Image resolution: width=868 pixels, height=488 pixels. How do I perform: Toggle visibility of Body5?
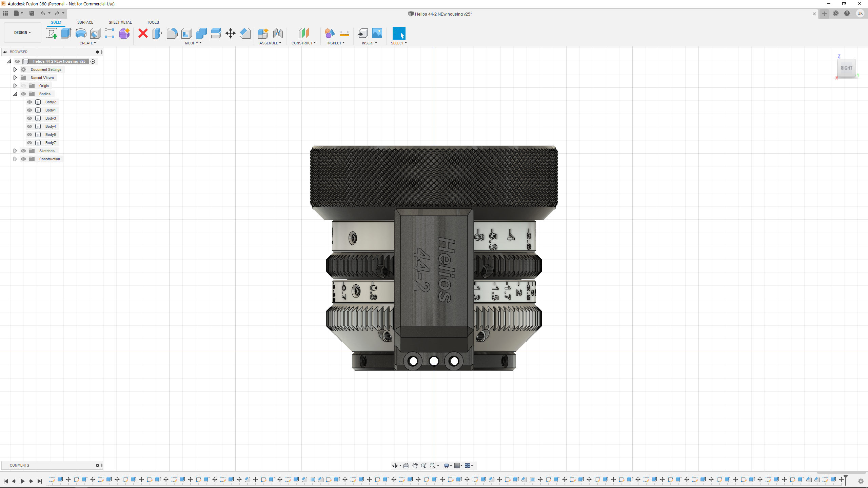[x=29, y=135]
